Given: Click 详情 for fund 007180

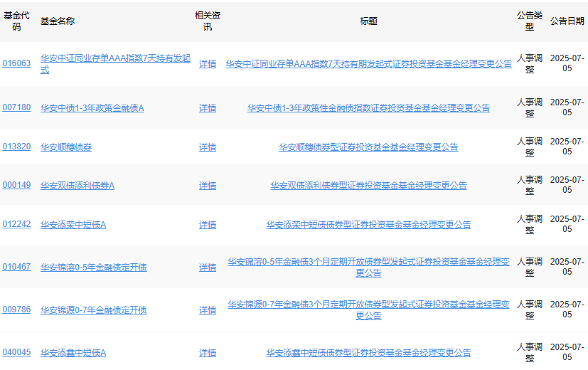Looking at the screenshot, I should [x=208, y=108].
